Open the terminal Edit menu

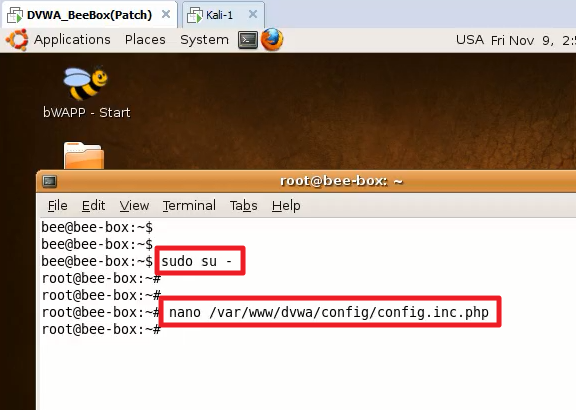93,205
